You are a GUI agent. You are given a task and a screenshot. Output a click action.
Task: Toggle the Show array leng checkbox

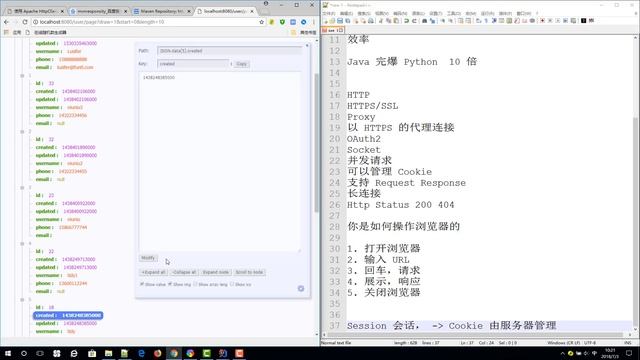point(195,284)
